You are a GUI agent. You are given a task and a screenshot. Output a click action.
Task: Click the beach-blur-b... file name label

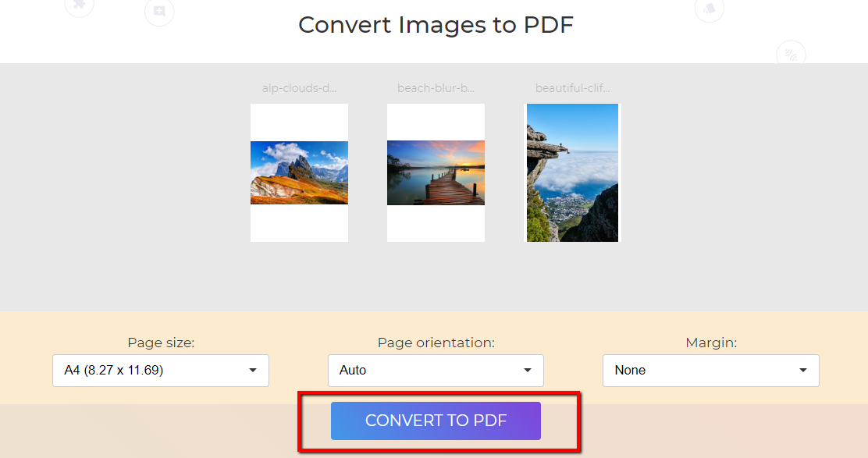[x=436, y=88]
